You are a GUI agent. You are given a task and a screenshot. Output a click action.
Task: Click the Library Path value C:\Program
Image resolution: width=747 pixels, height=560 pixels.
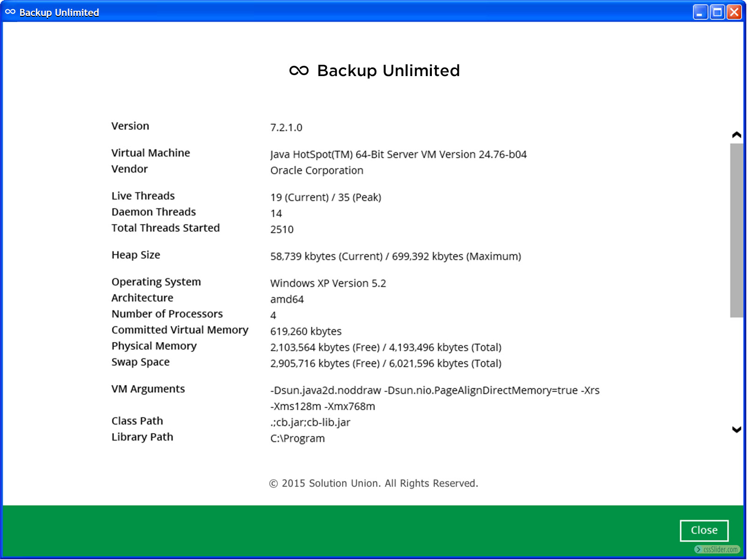coord(297,438)
